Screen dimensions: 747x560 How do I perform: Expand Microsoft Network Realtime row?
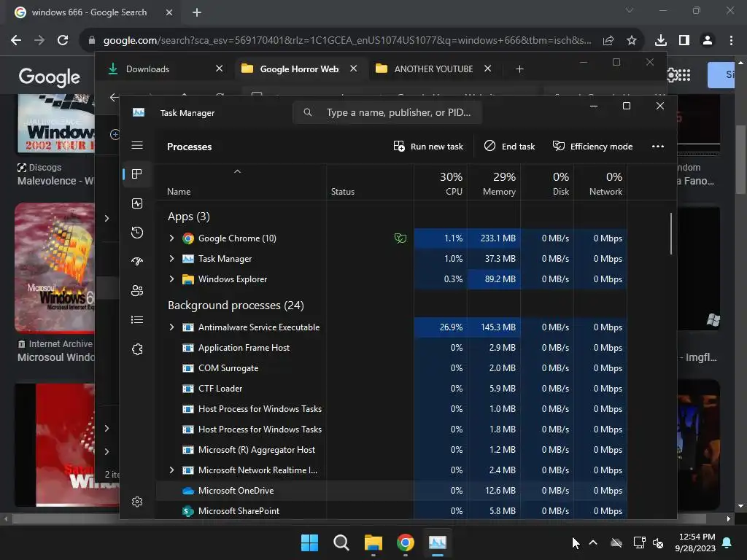pyautogui.click(x=171, y=470)
